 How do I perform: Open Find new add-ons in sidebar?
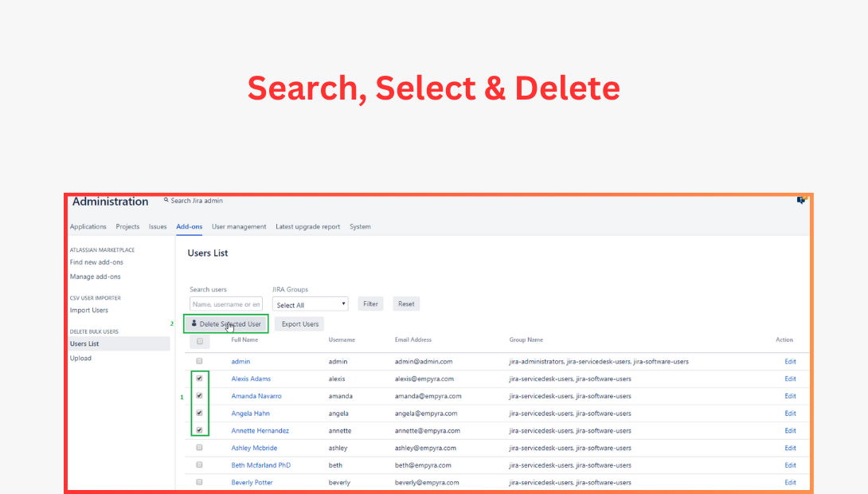[96, 262]
